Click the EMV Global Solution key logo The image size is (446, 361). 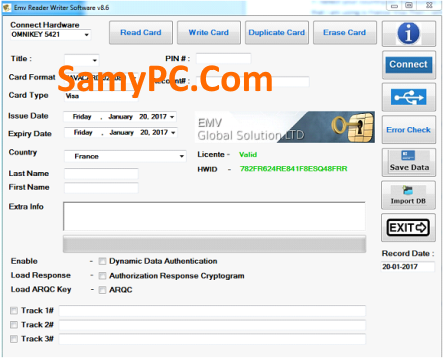tap(284, 127)
